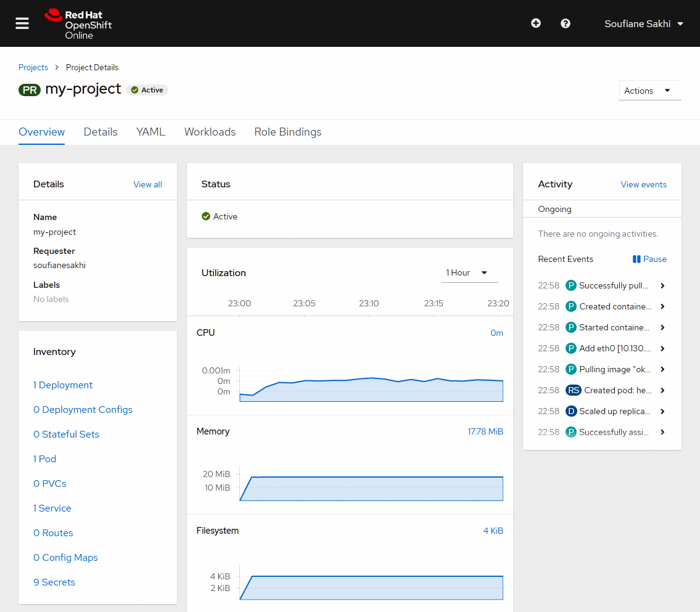The width and height of the screenshot is (700, 612).
Task: Expand the Add eth0 event chevron
Action: (x=662, y=349)
